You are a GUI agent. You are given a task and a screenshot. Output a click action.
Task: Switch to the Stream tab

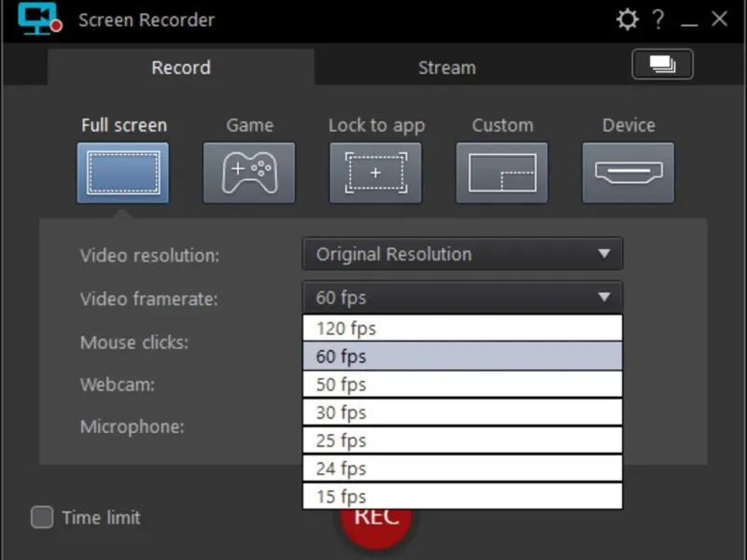coord(447,67)
